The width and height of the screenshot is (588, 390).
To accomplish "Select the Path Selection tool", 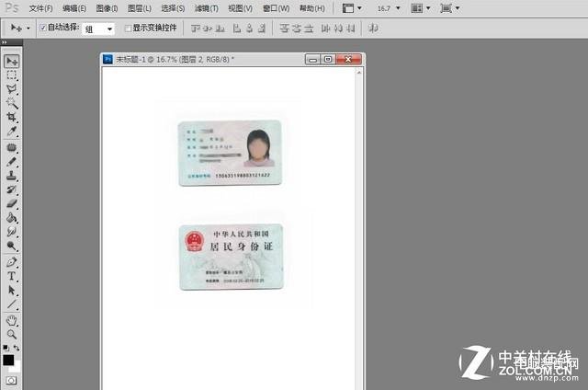I will pos(12,290).
